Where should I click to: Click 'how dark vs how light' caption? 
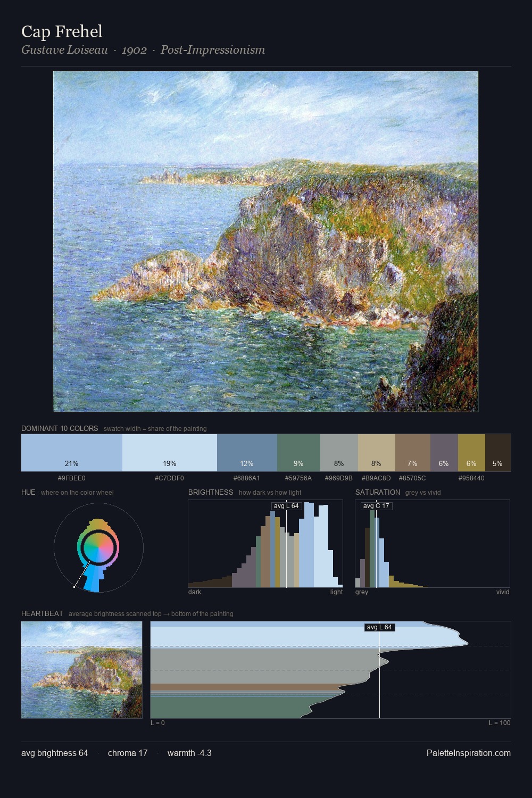270,493
